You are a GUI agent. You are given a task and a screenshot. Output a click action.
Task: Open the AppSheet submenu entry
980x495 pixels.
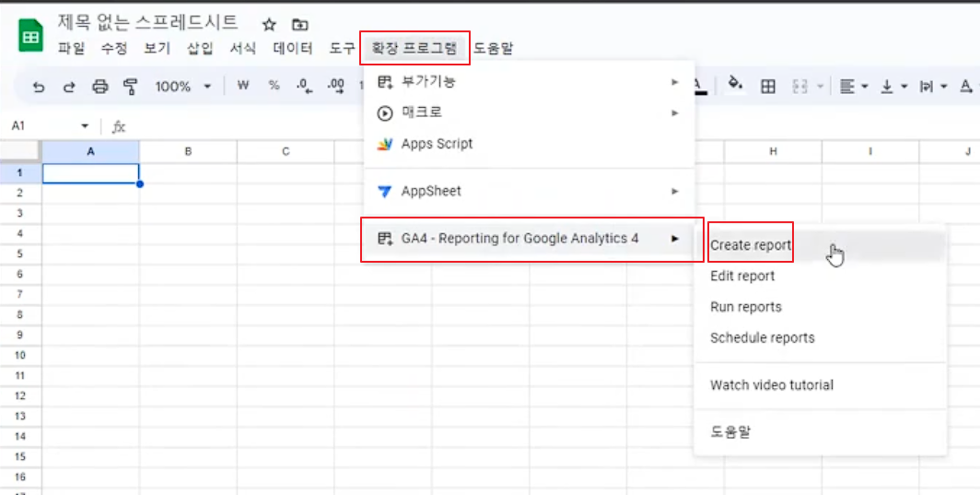(529, 191)
